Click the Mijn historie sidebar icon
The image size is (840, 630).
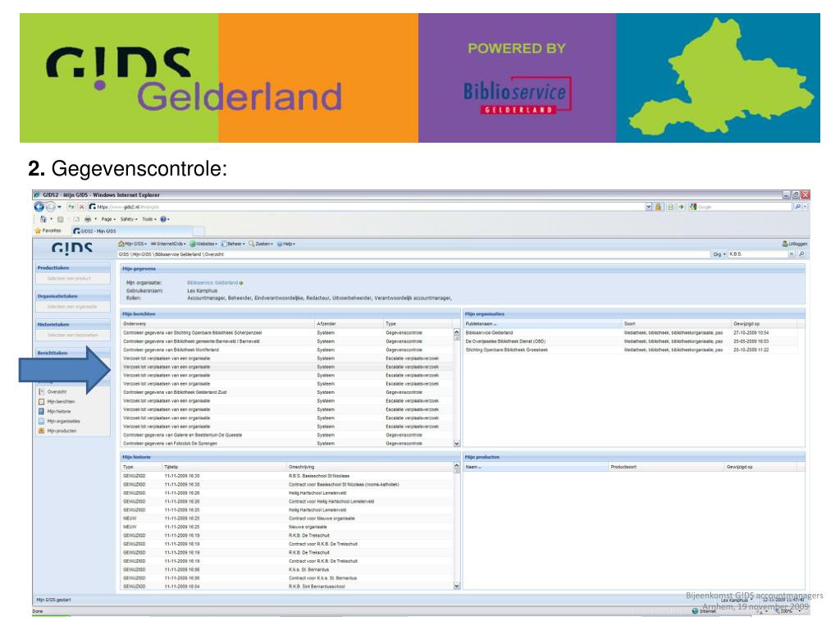point(41,412)
